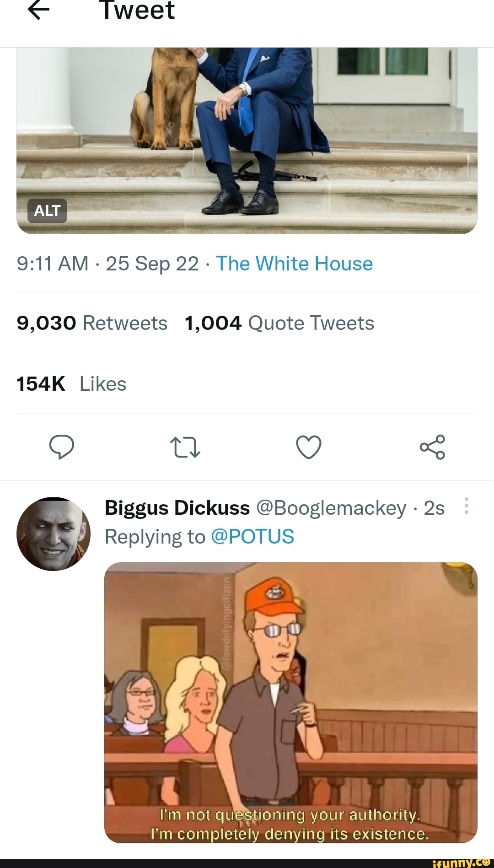Open the 1,004 Quote Tweets list
Viewport: 494px width, 868px height.
tap(279, 323)
